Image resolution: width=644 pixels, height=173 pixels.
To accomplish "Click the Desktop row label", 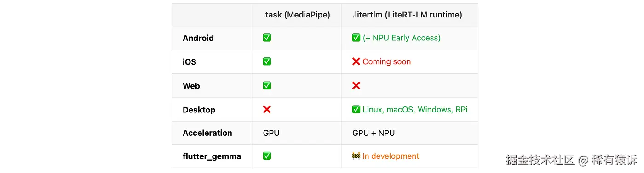I will pos(199,110).
